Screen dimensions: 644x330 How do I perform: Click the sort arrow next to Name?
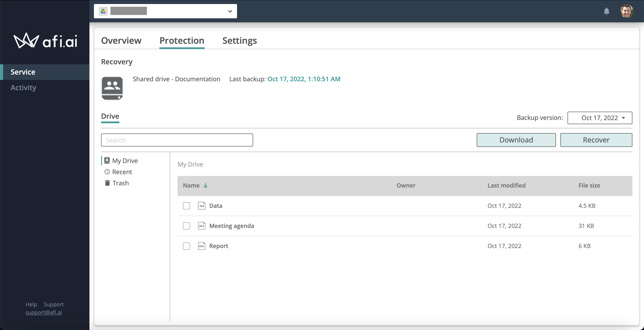click(x=205, y=186)
